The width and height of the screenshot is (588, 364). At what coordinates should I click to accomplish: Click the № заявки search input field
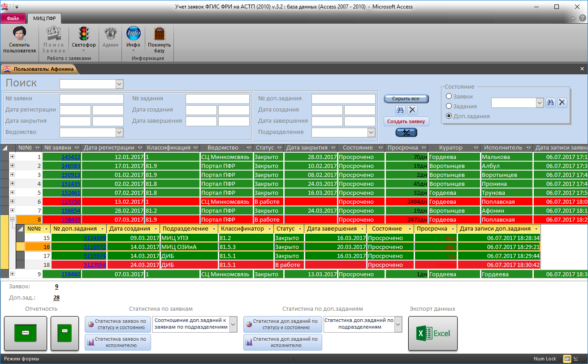pos(91,99)
